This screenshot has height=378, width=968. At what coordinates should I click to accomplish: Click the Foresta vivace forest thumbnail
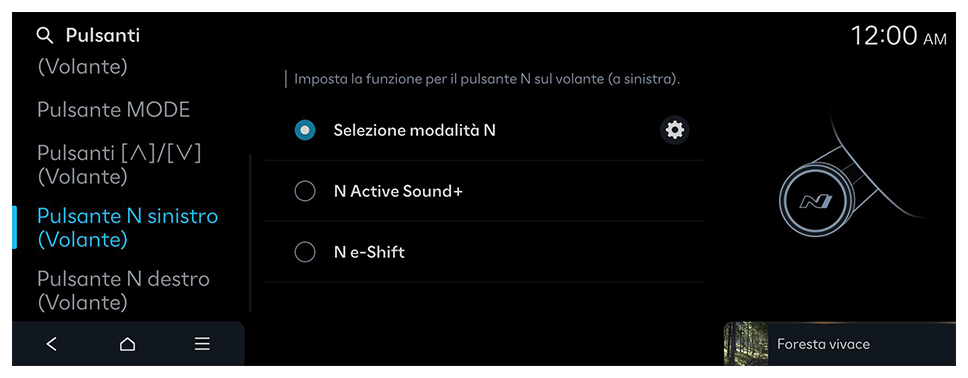pos(746,343)
